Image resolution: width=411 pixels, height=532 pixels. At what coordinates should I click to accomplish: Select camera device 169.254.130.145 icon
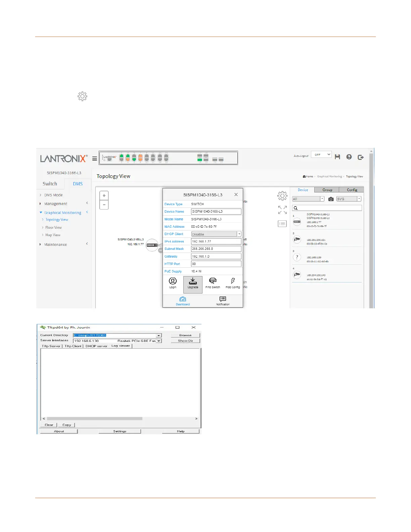click(x=297, y=275)
